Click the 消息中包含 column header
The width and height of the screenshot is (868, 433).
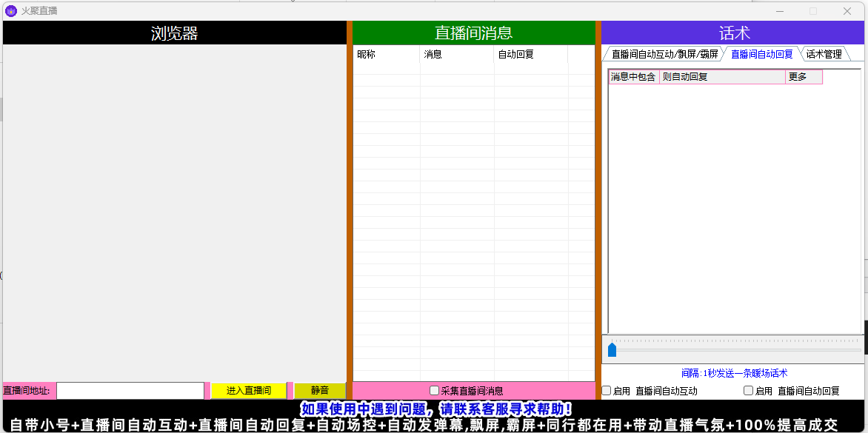pyautogui.click(x=633, y=77)
